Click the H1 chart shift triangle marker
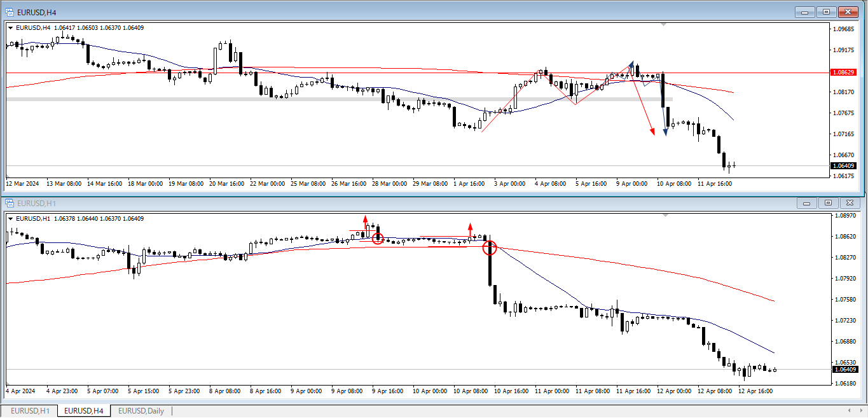The width and height of the screenshot is (868, 418). click(x=664, y=216)
